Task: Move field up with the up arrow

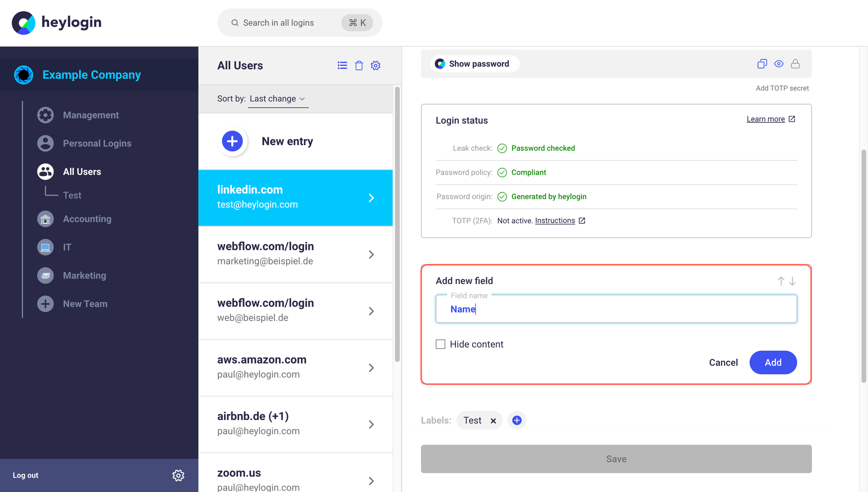Action: 781,281
